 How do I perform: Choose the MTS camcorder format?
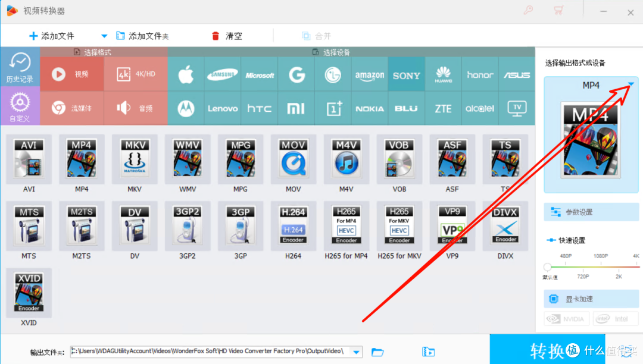pos(29,226)
